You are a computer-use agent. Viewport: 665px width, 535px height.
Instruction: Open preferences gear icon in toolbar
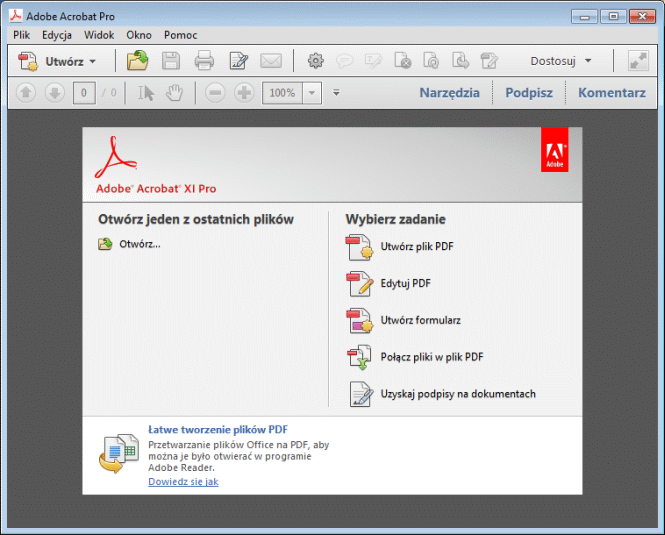click(x=316, y=61)
